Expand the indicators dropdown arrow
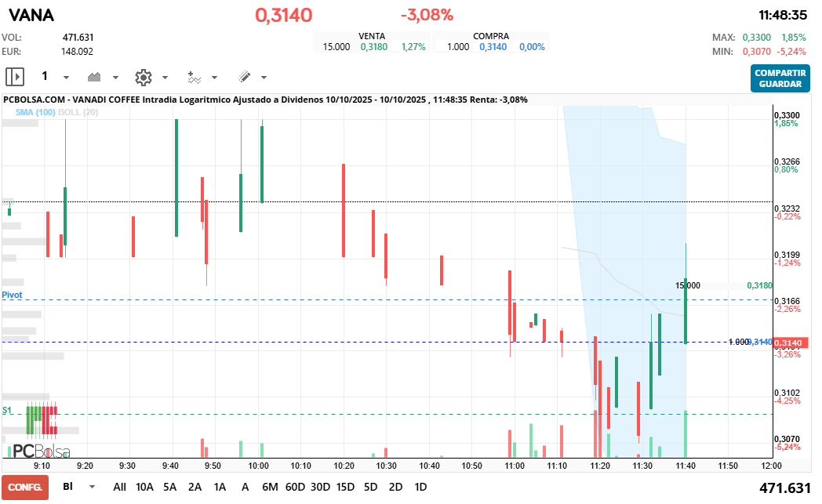Viewport: 822px width, 504px height. (214, 78)
